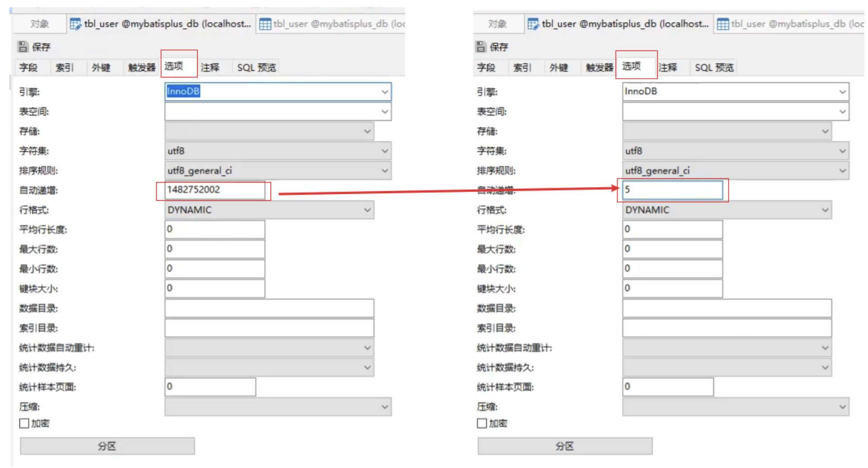Click 最小行数 field in right panel

coord(673,269)
